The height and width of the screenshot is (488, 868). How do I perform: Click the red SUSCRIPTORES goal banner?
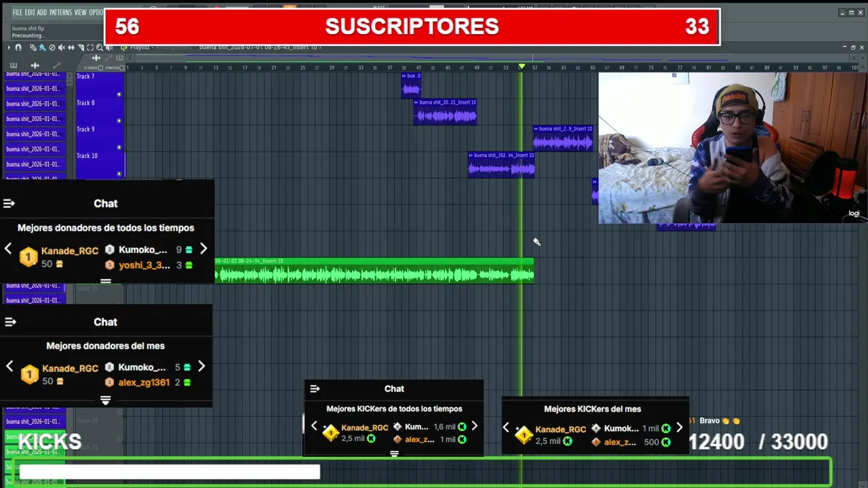pyautogui.click(x=412, y=26)
